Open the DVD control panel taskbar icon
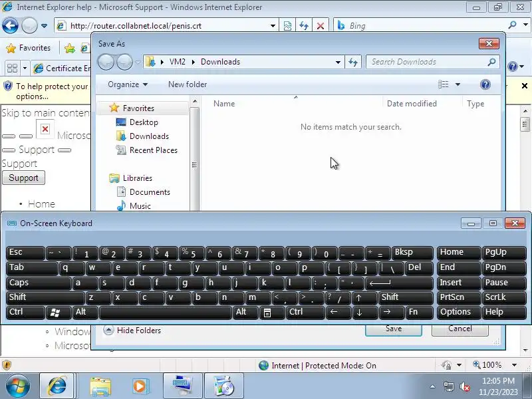 click(224, 386)
